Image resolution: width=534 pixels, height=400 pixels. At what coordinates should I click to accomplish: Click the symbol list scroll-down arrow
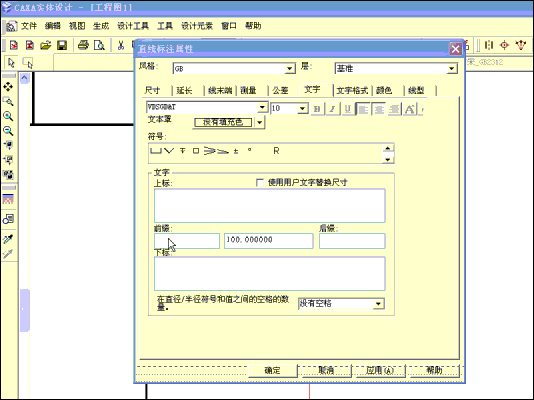pos(388,159)
